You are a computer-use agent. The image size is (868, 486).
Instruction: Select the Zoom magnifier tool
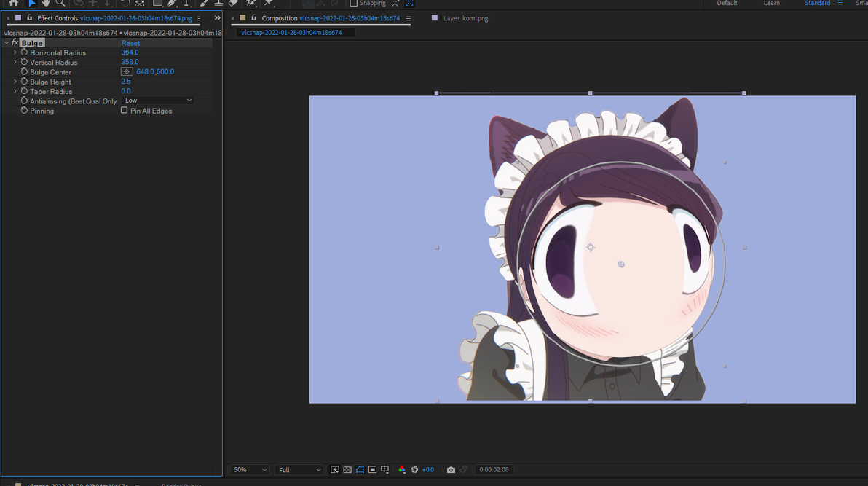point(60,3)
